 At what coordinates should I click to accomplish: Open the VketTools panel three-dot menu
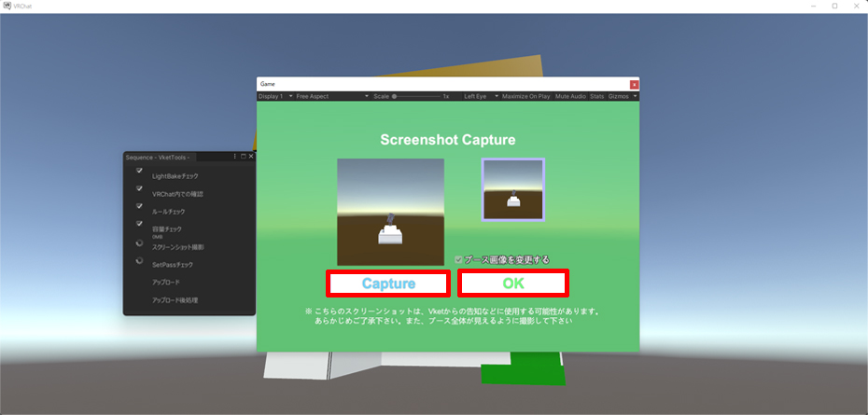[233, 157]
